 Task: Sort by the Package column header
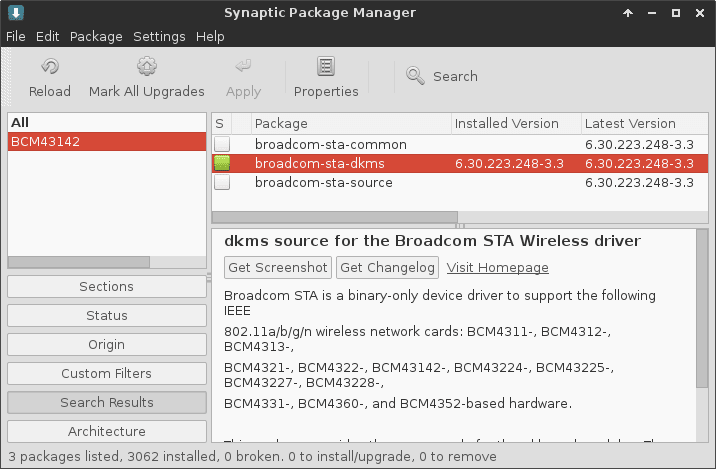(281, 124)
